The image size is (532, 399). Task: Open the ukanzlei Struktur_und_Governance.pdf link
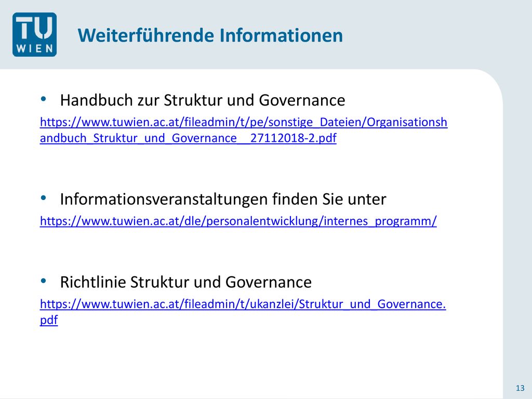coord(243,312)
